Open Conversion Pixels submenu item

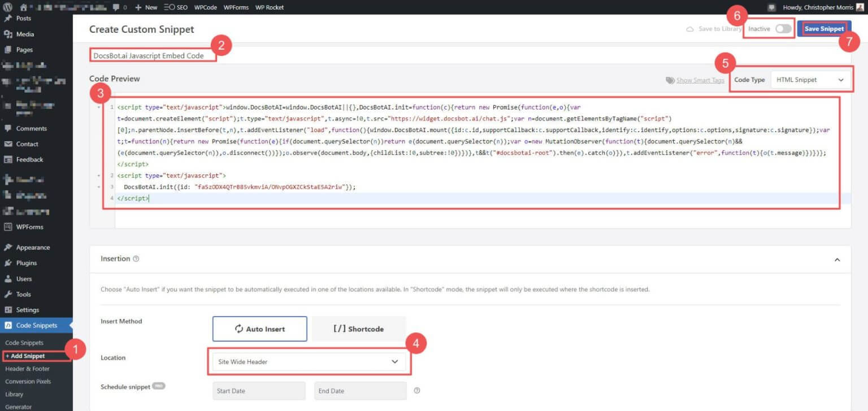[x=28, y=382]
